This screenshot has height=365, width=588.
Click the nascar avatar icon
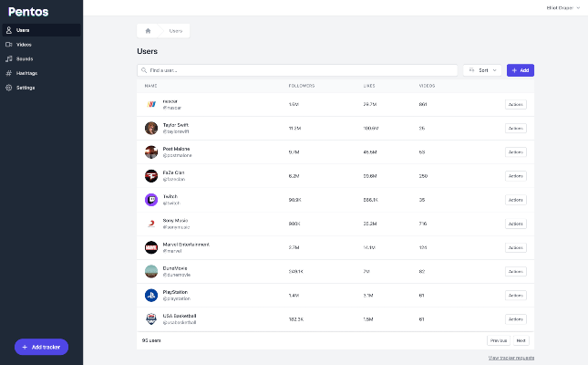pyautogui.click(x=151, y=104)
